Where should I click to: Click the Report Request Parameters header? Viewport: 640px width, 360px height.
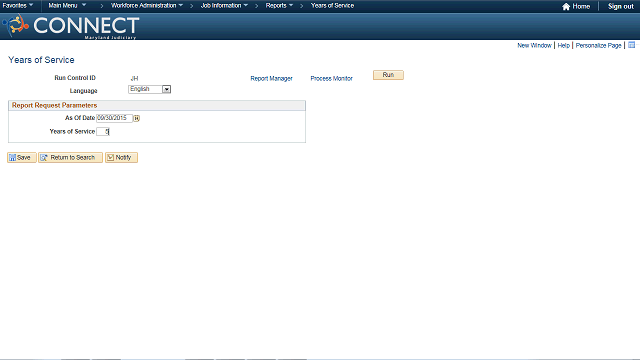coord(157,105)
